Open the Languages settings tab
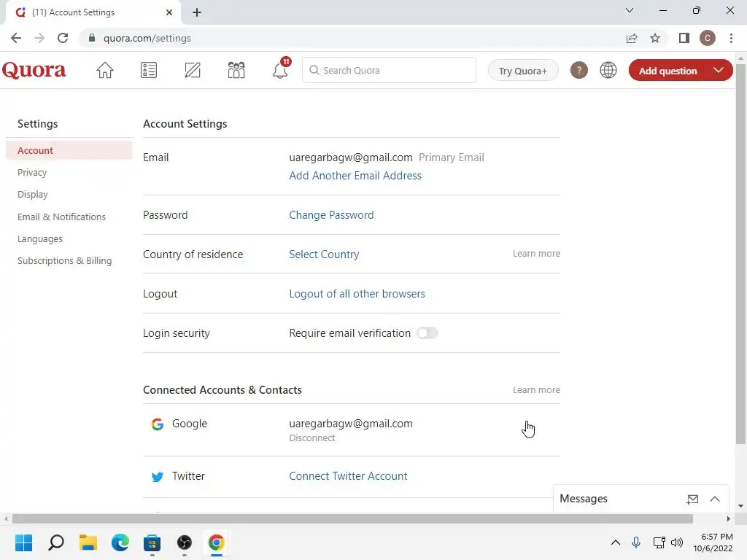The width and height of the screenshot is (747, 560). click(x=40, y=239)
